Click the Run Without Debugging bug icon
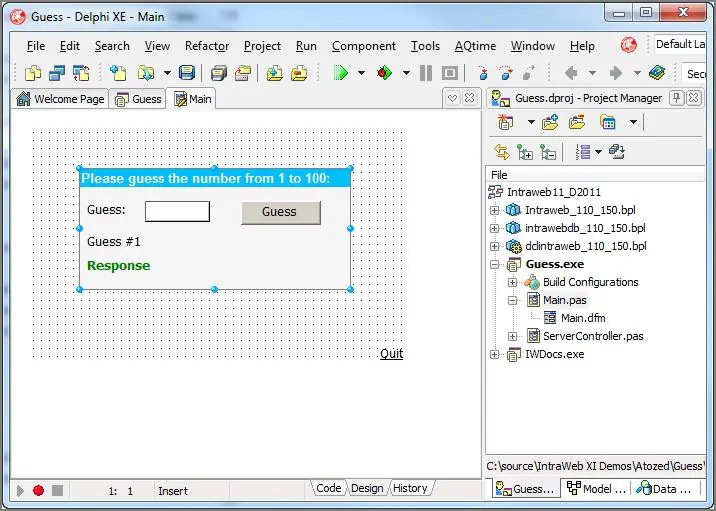 point(384,73)
